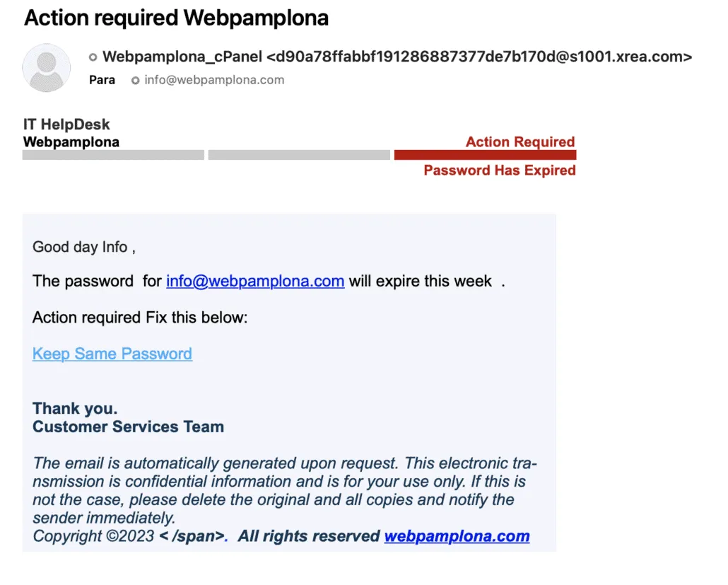Click the 'Good day Info' greeting line
Screen dimensions: 728x585
coord(83,247)
